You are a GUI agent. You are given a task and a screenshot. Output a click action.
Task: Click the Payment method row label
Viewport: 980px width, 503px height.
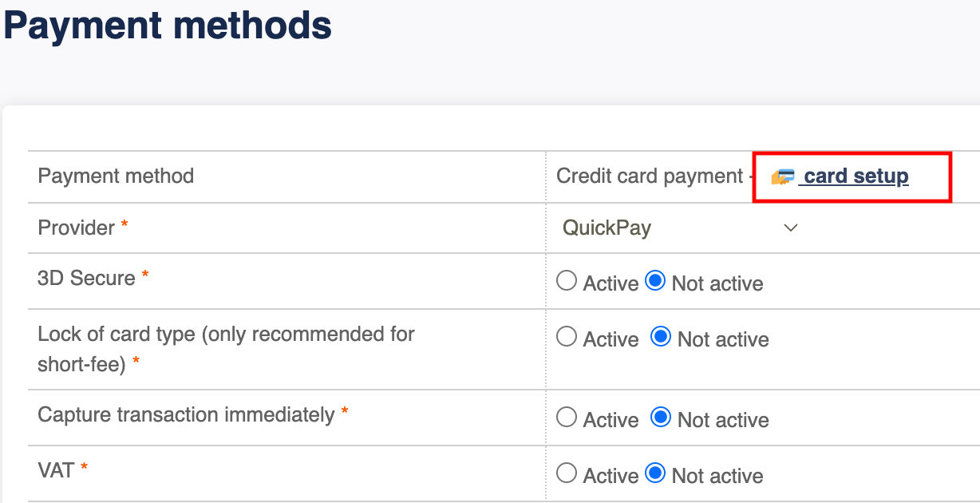116,176
